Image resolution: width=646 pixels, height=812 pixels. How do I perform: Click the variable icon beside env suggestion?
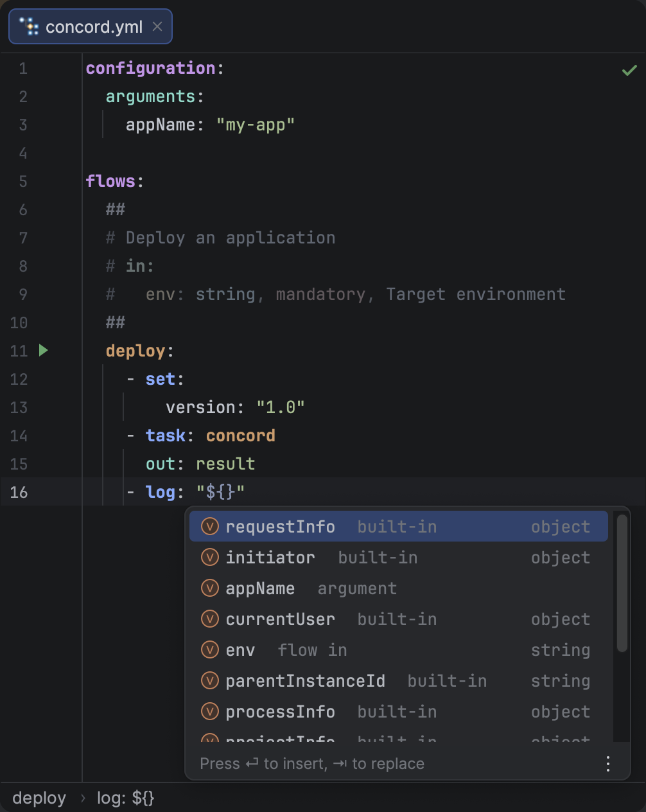(210, 650)
